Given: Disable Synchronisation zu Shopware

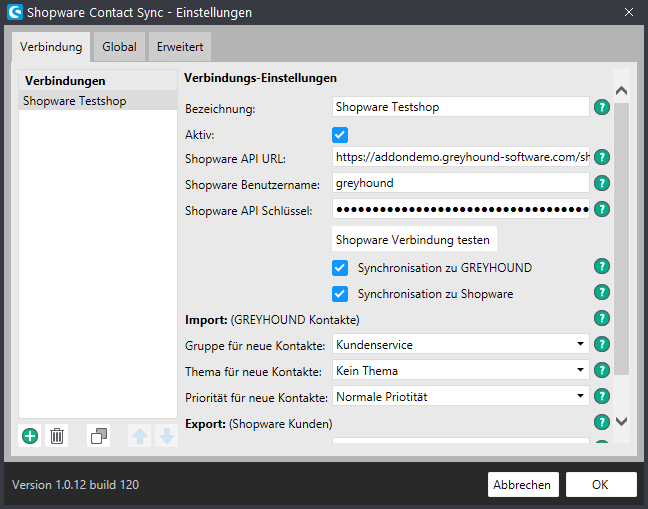Looking at the screenshot, I should click(x=340, y=294).
